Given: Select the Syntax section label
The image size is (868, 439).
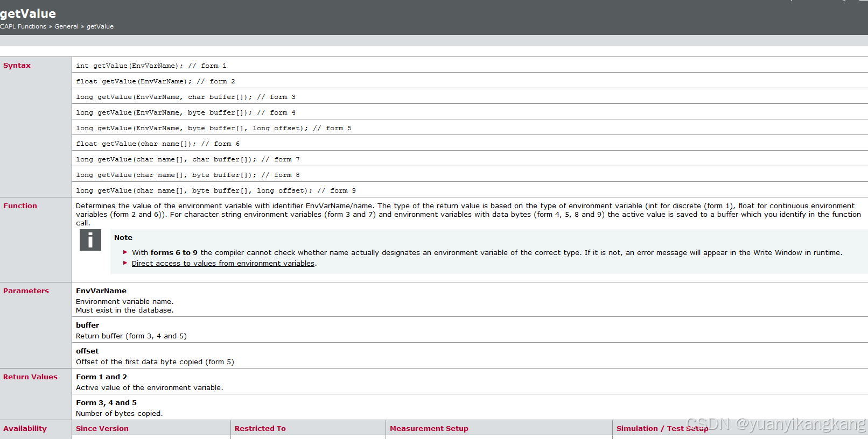Looking at the screenshot, I should pos(17,66).
